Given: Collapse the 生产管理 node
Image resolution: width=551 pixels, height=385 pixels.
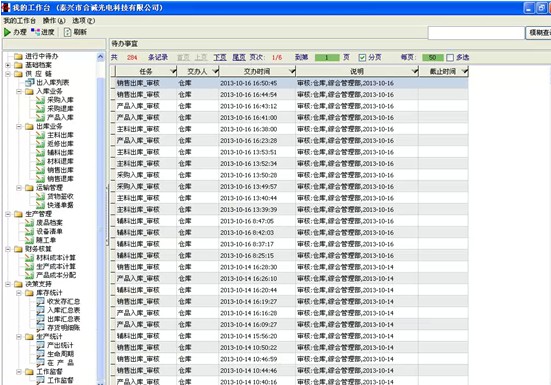Looking at the screenshot, I should 8,214.
